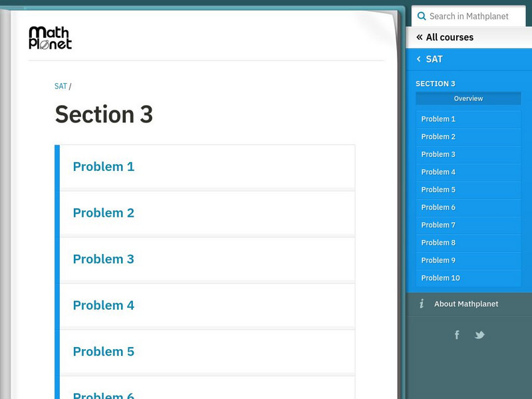Screen dimensions: 532x399
Task: Open the Twitter bird icon link
Action: click(479, 335)
